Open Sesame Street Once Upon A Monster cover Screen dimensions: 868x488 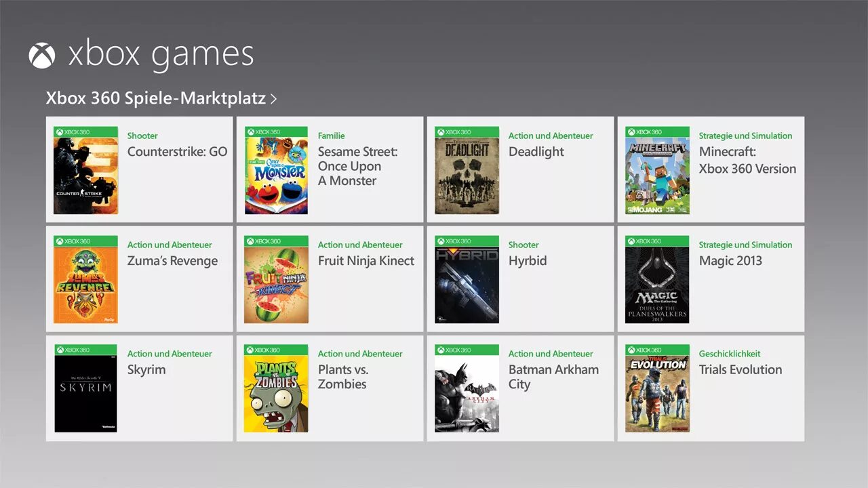[x=276, y=170]
